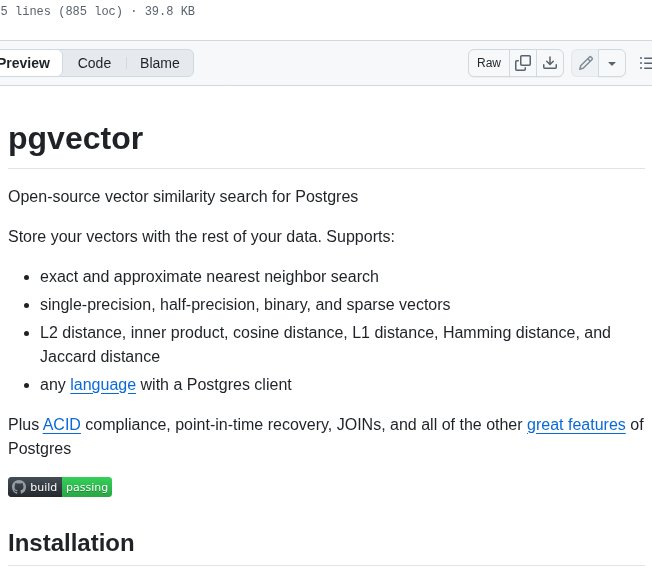This screenshot has width=652, height=568.
Task: Open more edit options dropdown arrow
Action: point(612,63)
